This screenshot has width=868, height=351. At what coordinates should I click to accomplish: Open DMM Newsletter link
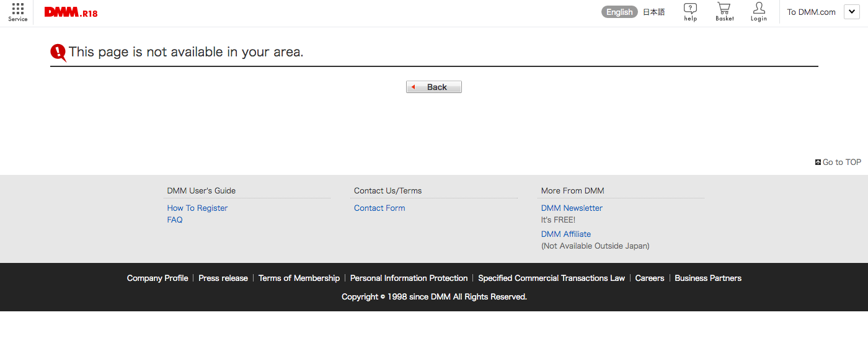(572, 208)
